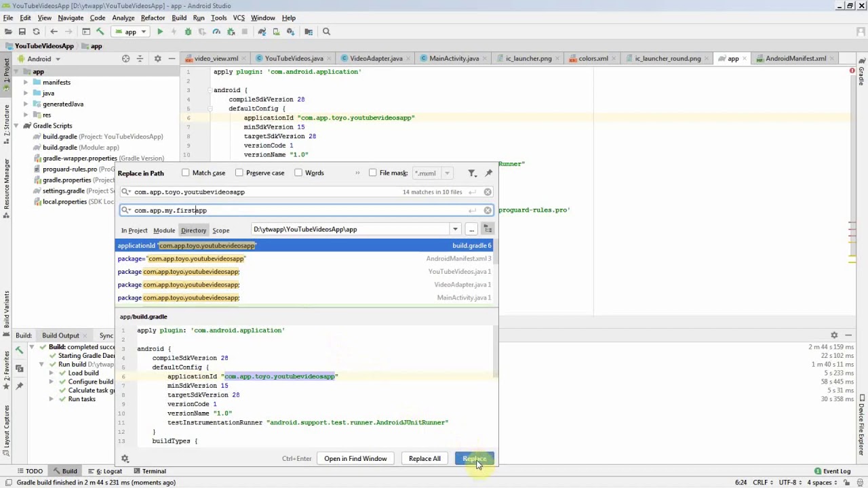Expand the generatedJava folder

click(x=26, y=104)
